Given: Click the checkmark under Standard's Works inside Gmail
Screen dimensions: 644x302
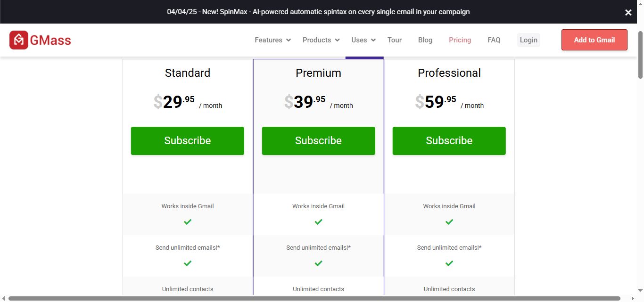Looking at the screenshot, I should [x=188, y=222].
